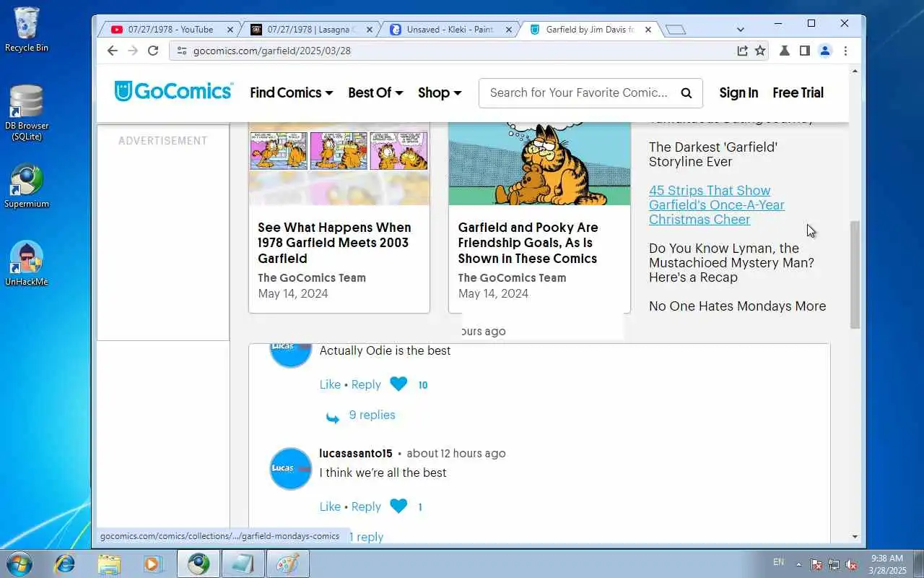Open Paint palette icon in taskbar
This screenshot has width=924, height=578.
(287, 564)
